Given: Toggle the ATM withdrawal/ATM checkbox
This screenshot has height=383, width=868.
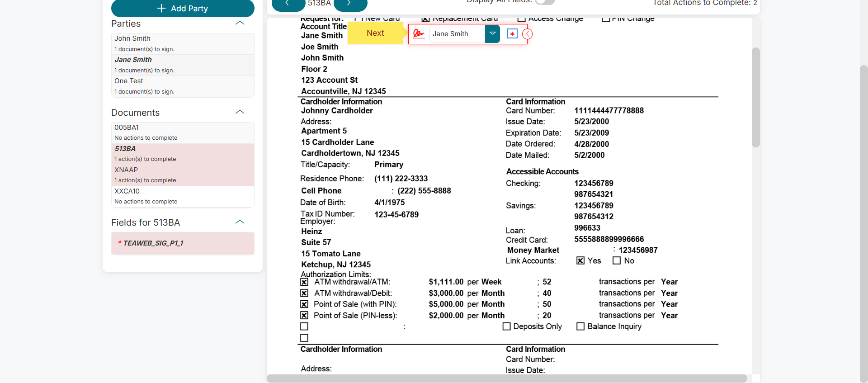Looking at the screenshot, I should 304,282.
